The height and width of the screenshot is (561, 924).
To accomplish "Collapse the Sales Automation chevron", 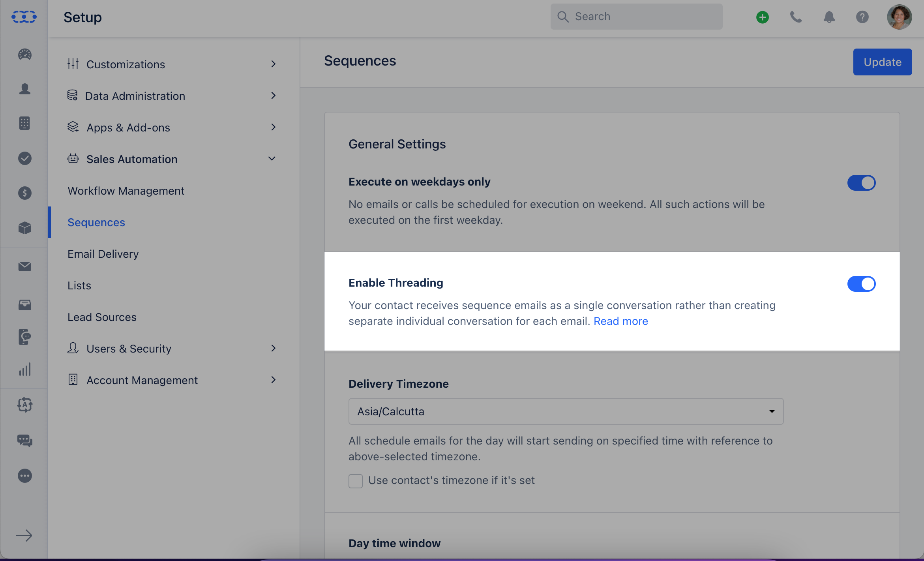I will (272, 158).
